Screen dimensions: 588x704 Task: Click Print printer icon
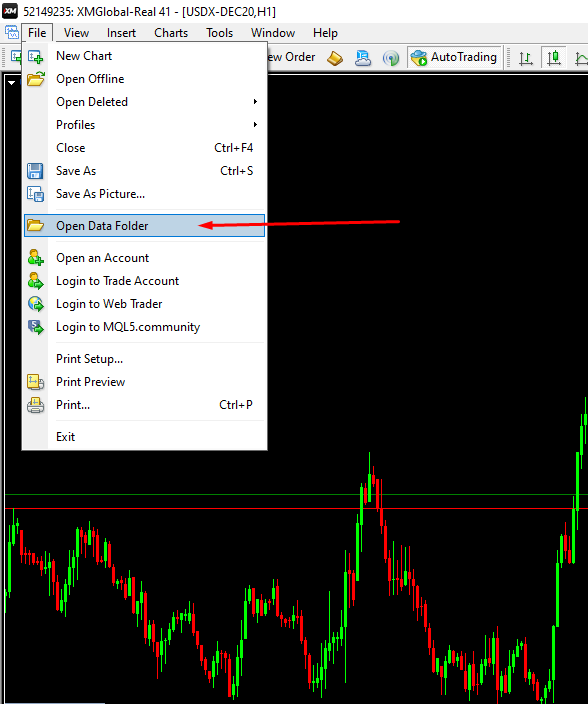35,405
